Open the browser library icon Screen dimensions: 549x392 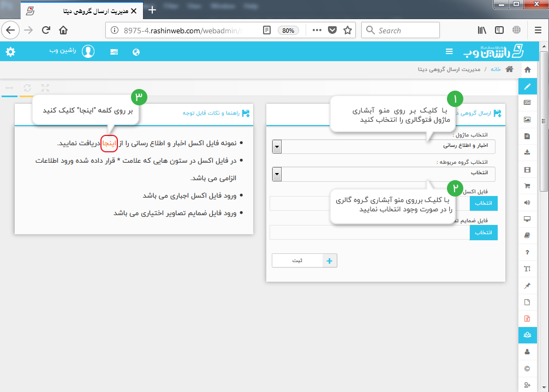point(482,30)
